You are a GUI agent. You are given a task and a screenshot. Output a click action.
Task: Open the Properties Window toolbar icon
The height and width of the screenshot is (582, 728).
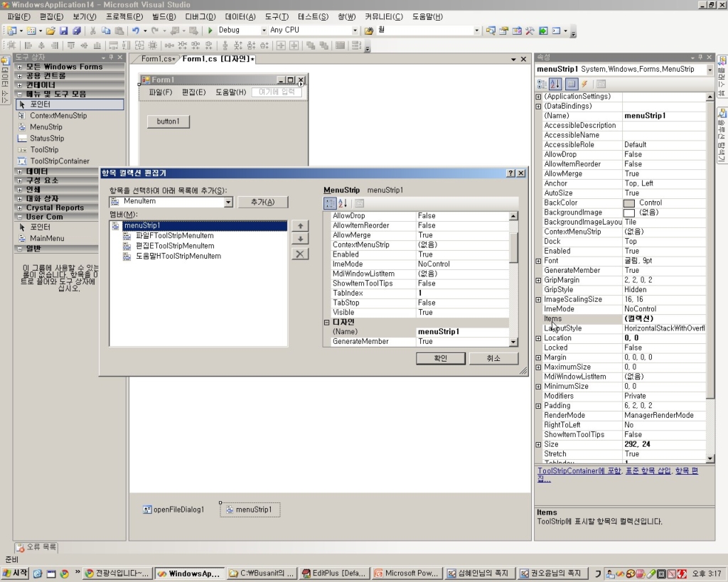click(x=504, y=31)
